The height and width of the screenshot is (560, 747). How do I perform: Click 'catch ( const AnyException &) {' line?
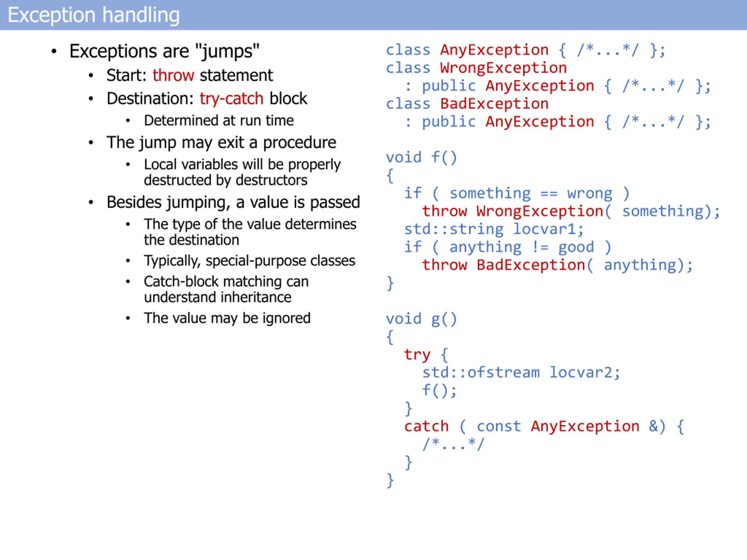544,427
